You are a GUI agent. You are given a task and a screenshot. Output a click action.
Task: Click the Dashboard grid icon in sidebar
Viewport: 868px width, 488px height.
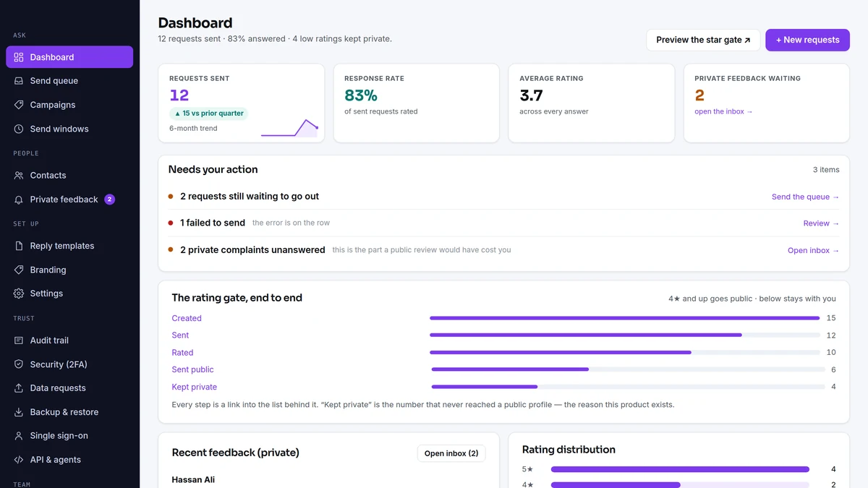click(x=19, y=57)
